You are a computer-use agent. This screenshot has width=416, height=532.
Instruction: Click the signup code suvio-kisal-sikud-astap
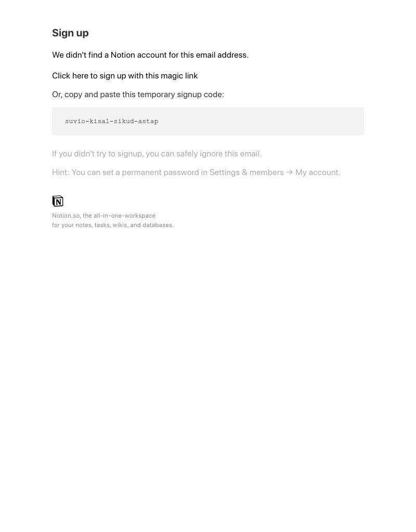(x=112, y=121)
